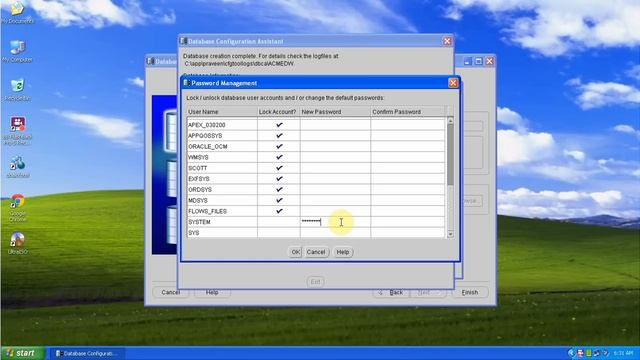Click OK in Password Management dialog

295,252
